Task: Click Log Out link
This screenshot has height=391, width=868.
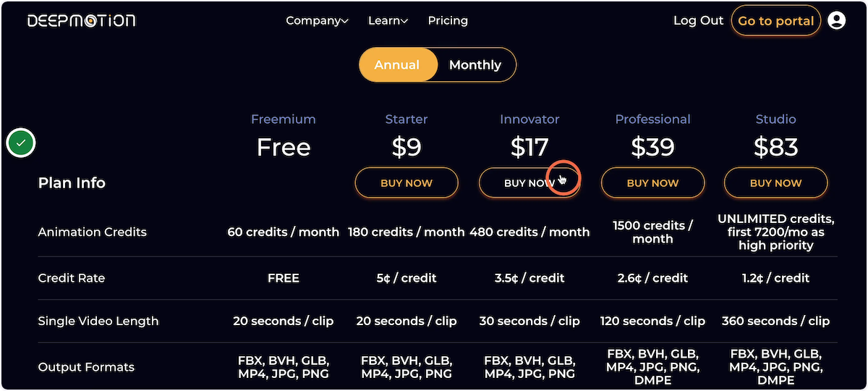Action: (x=698, y=20)
